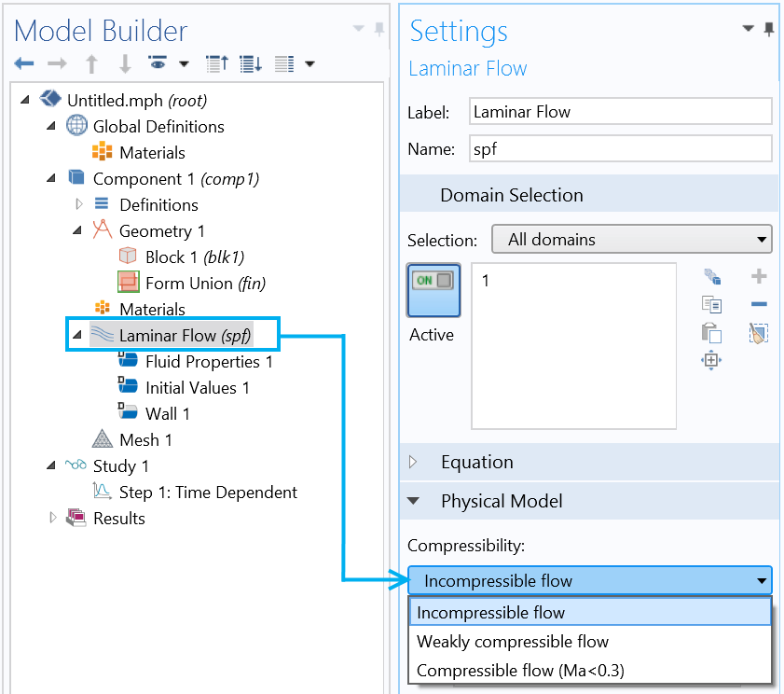
Task: Click the Show eye icon in toolbar
Action: click(x=158, y=63)
